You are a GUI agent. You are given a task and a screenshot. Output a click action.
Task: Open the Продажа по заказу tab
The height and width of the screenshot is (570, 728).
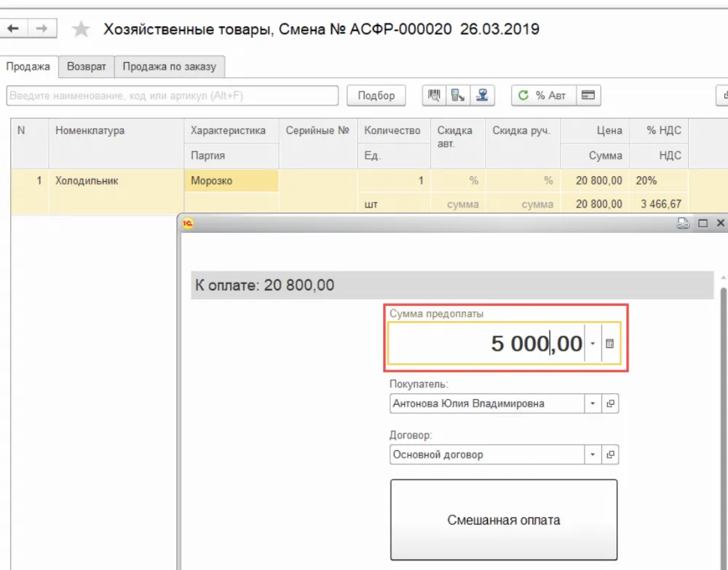pos(170,66)
